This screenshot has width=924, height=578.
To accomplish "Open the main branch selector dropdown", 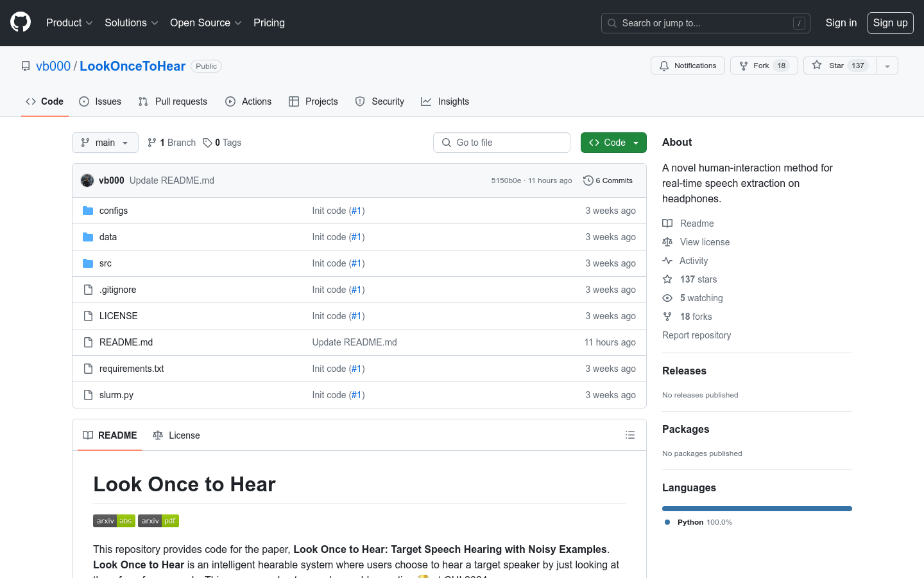I will (105, 143).
